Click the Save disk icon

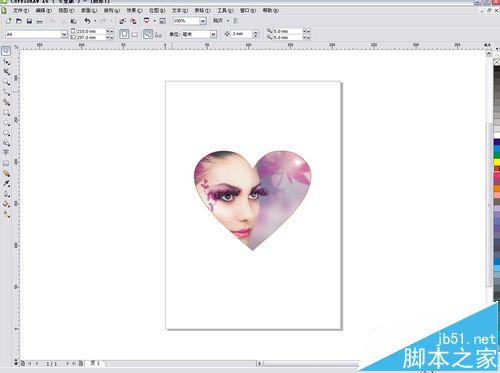[29, 21]
